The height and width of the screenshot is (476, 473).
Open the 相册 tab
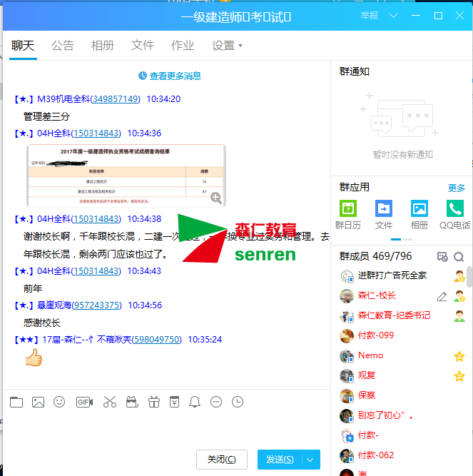click(x=103, y=46)
